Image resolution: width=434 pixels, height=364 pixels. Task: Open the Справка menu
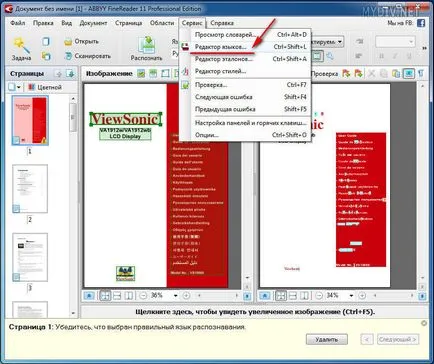[222, 23]
